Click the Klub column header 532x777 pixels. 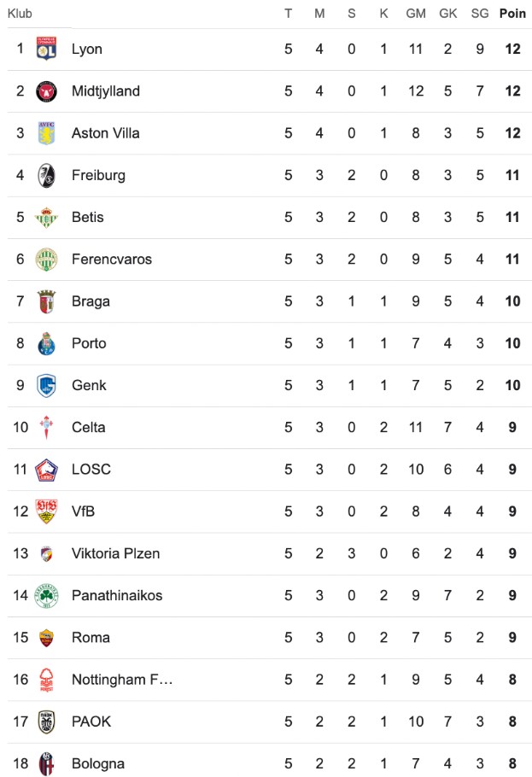click(20, 13)
